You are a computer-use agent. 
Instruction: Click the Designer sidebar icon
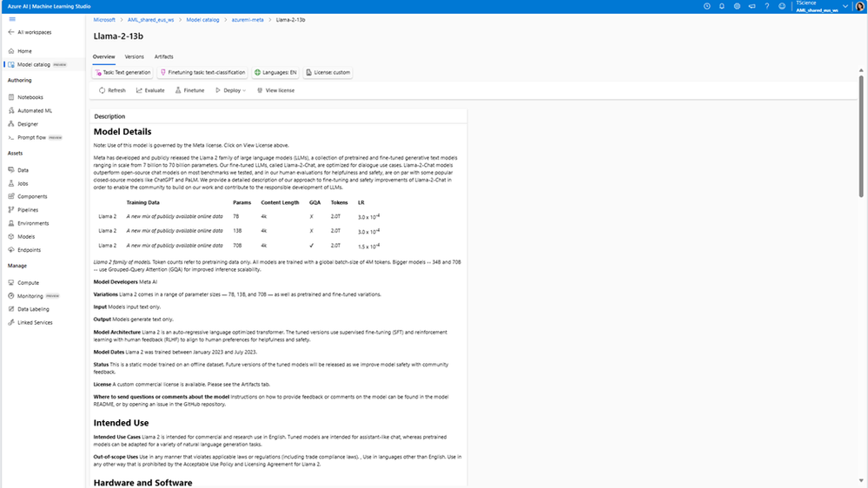pos(11,124)
